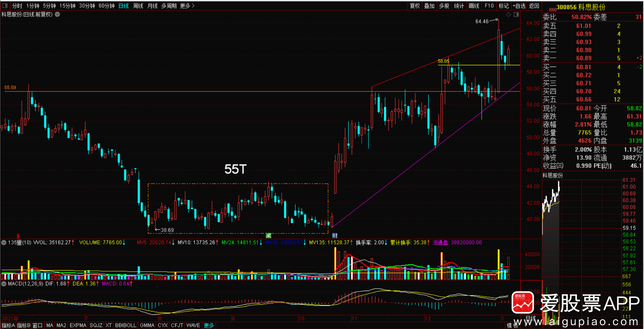Expand the 科思股份 chart title dropdown arrow
This screenshot has width=644, height=329.
click(57, 14)
